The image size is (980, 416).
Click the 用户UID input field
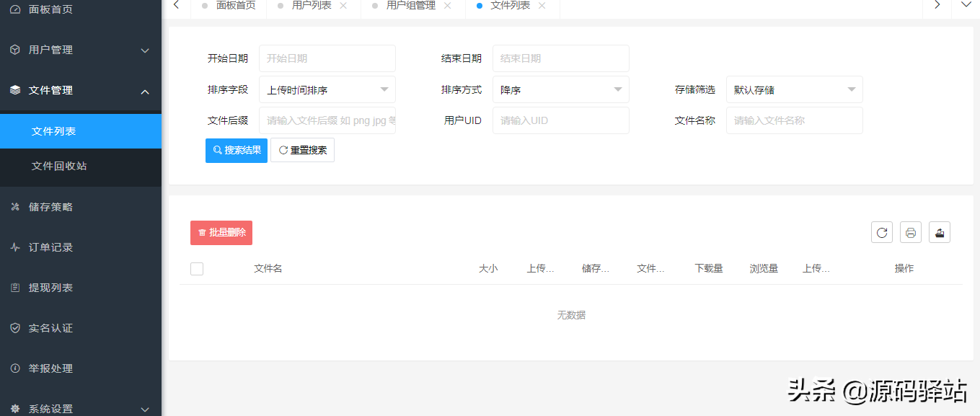pyautogui.click(x=560, y=120)
